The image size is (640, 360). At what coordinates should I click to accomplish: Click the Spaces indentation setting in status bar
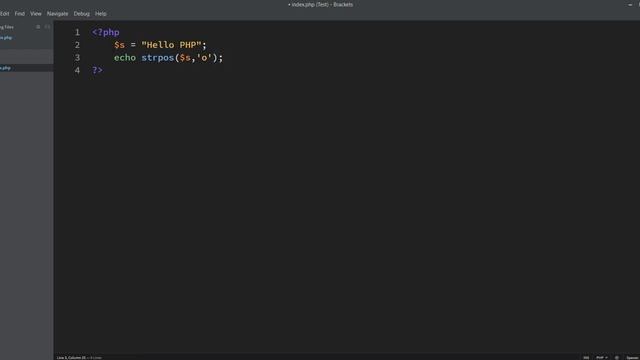pos(633,358)
